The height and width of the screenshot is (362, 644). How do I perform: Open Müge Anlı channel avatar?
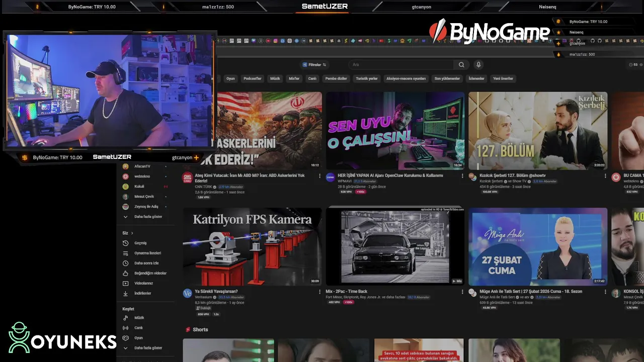tap(472, 293)
